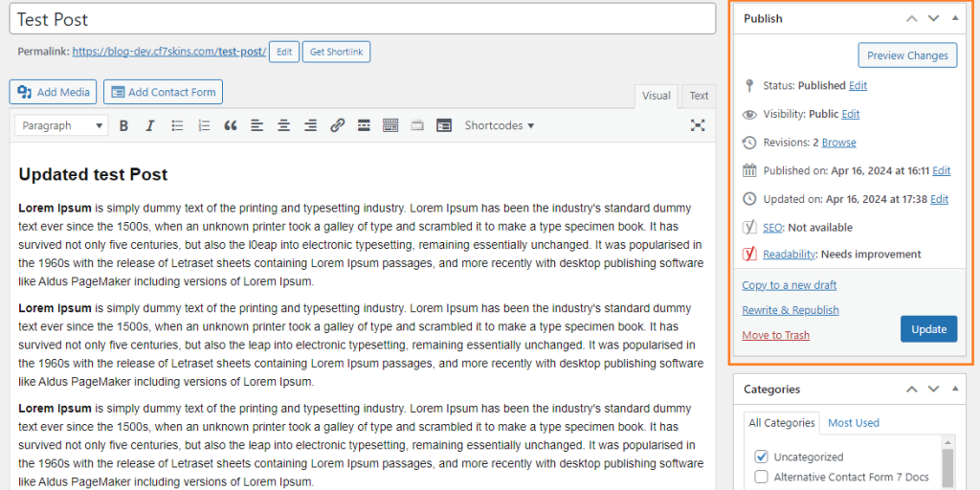Image resolution: width=980 pixels, height=490 pixels.
Task: Center align the text
Action: click(x=284, y=125)
